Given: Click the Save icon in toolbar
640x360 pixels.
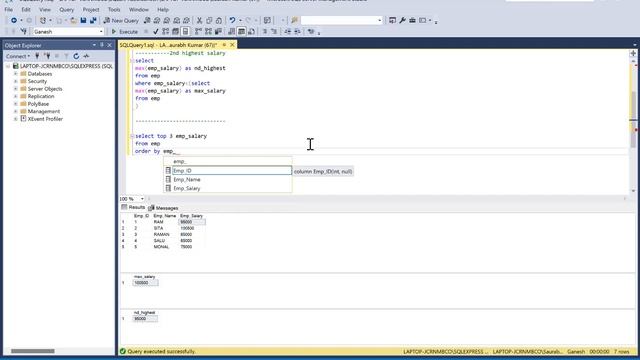Looking at the screenshot, I should 83,20.
